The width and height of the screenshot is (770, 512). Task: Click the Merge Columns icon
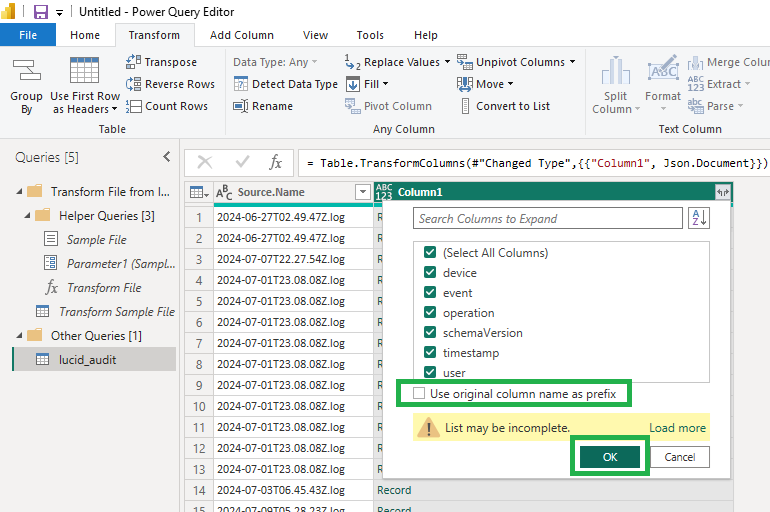[x=695, y=63]
